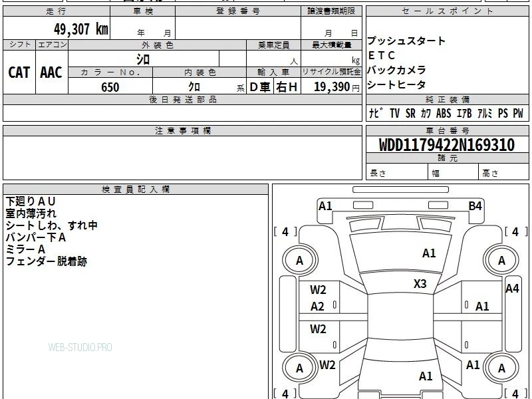
Task: Select the inspector note バンパー下A
Action: coord(36,237)
